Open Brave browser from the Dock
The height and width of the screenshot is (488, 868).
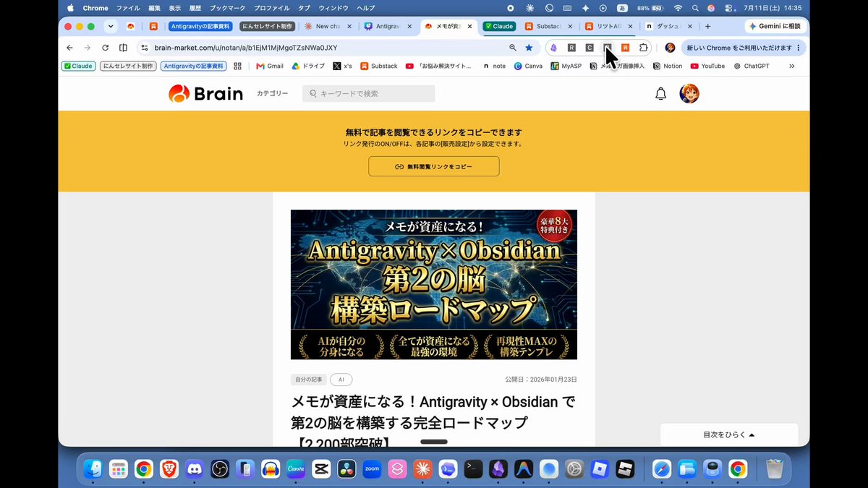tap(169, 469)
